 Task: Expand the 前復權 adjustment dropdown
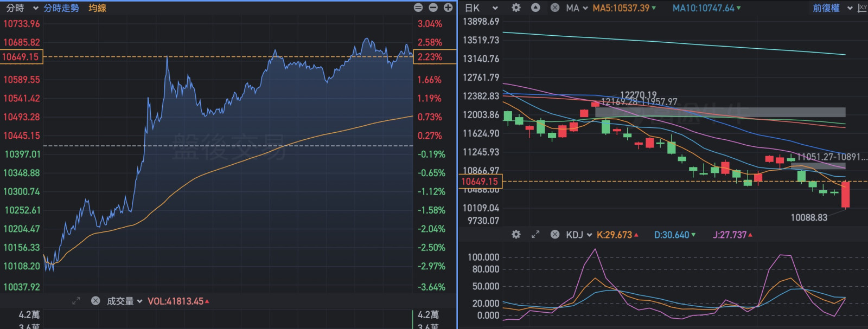click(832, 8)
